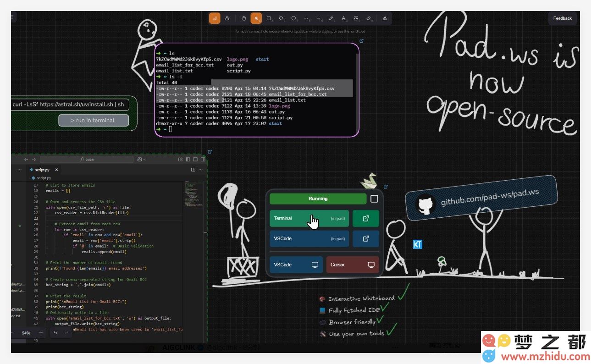Tick the checkbox beside Running status
591x364 pixels.
pyautogui.click(x=374, y=199)
